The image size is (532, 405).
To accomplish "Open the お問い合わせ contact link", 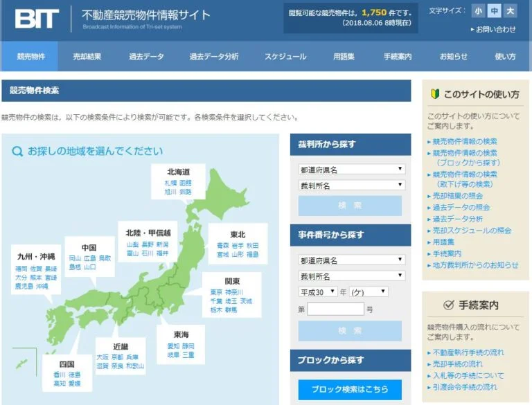I will pos(495,29).
